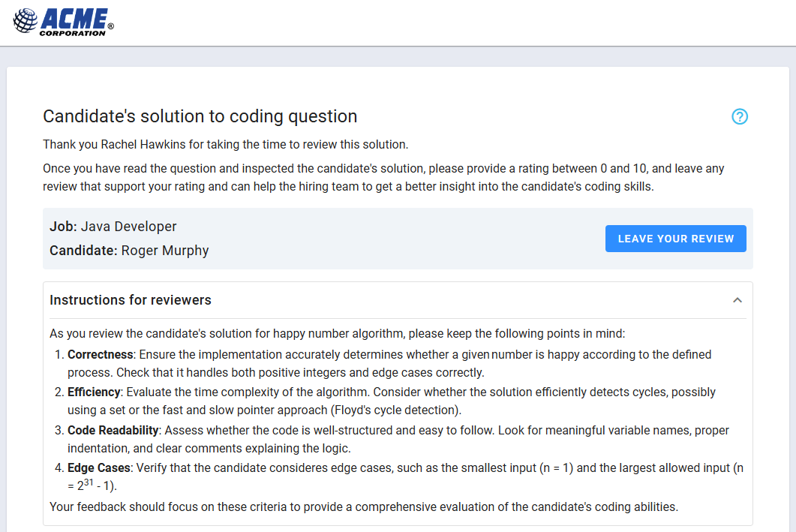Viewport: 796px width, 532px height.
Task: Click the ACME Corporation wordmark
Action: 74,20
